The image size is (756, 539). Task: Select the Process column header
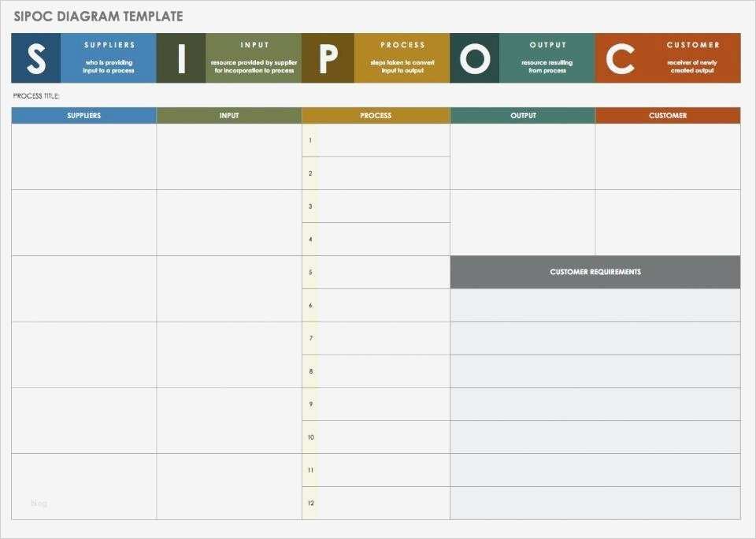(376, 116)
